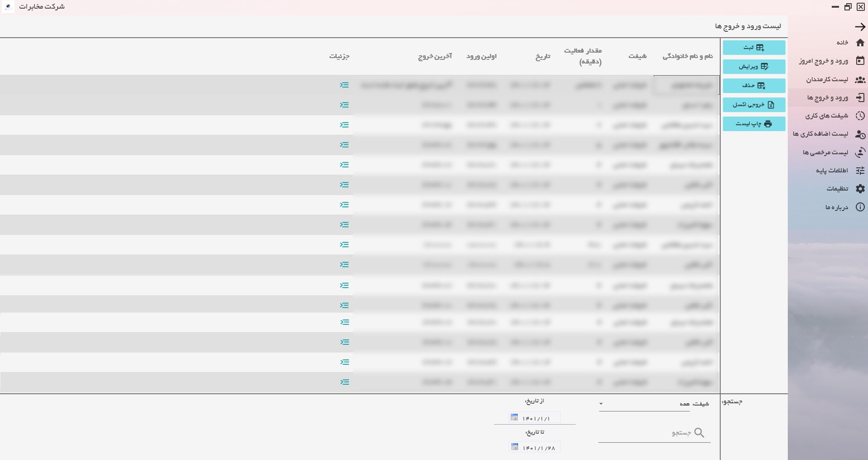Select the entry and exit menu item
Image resolution: width=868 pixels, height=460 pixels.
click(828, 98)
